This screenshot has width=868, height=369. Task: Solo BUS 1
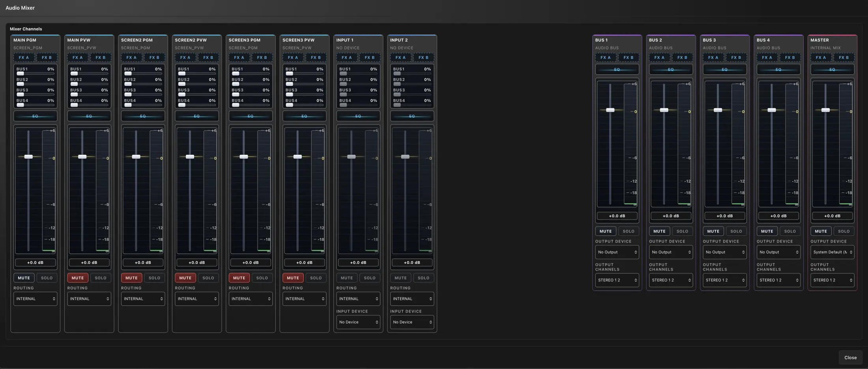point(629,231)
